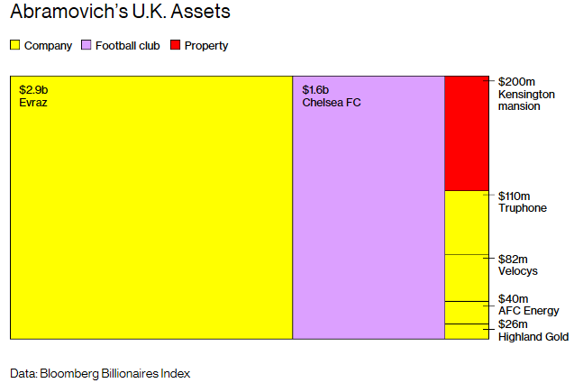This screenshot has width=583, height=392.
Task: Select the Property legend label
Action: point(206,46)
